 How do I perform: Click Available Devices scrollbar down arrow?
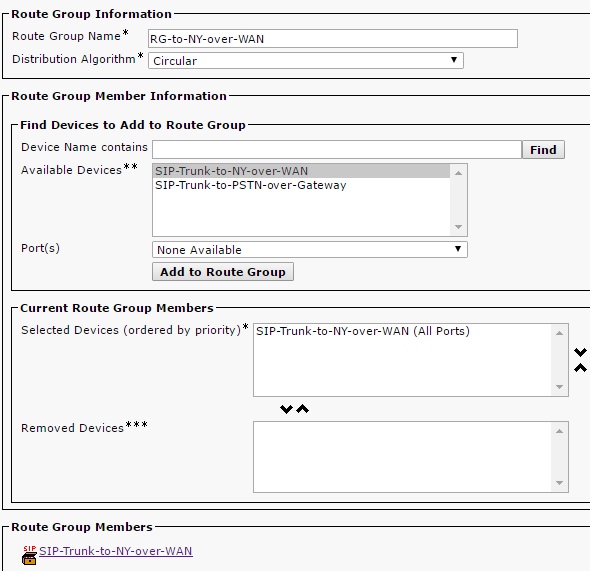458,226
